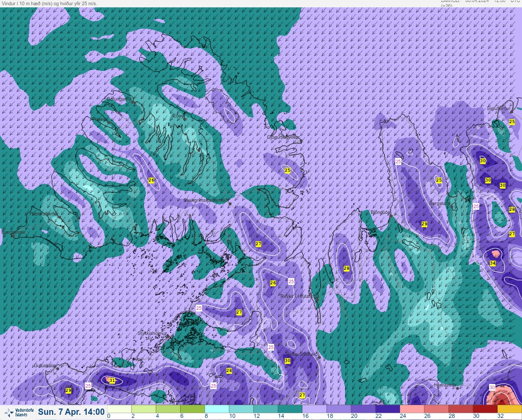The width and height of the screenshot is (522, 420).
Task: Click the Æðey station label
Action: (x=178, y=115)
